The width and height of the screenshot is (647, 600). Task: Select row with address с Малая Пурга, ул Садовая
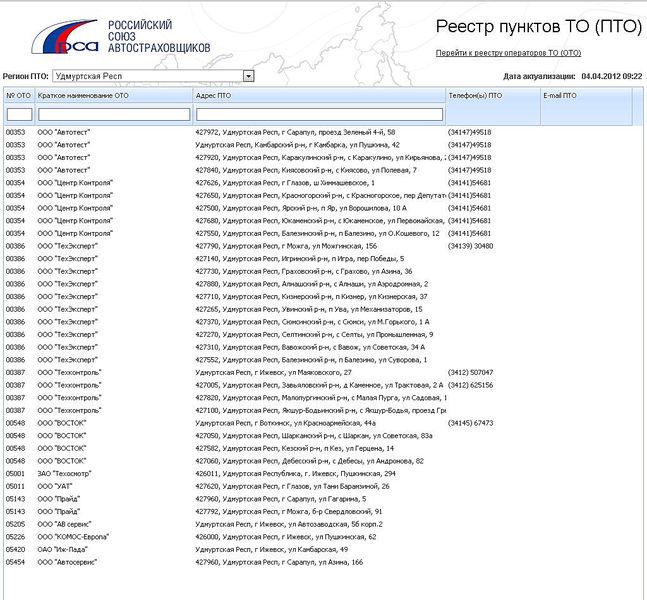[x=323, y=398]
